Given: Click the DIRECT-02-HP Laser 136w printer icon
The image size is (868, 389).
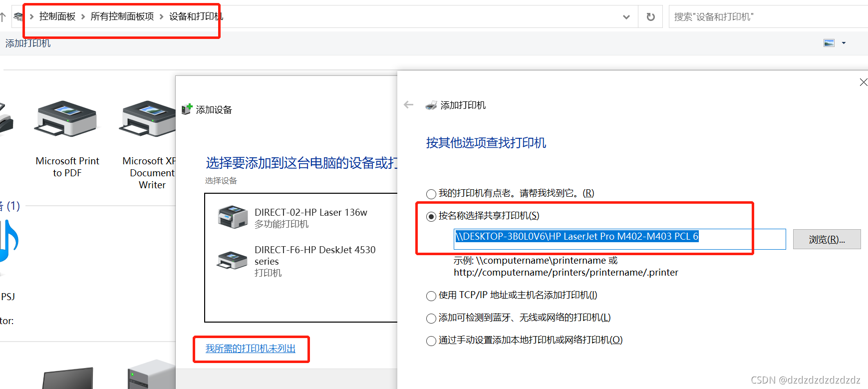Looking at the screenshot, I should pos(233,217).
